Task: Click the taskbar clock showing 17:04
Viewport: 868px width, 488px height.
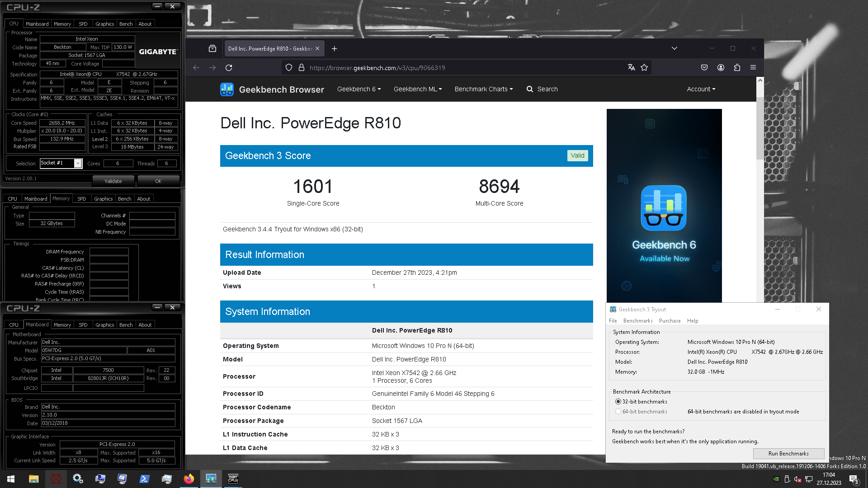Action: click(829, 479)
